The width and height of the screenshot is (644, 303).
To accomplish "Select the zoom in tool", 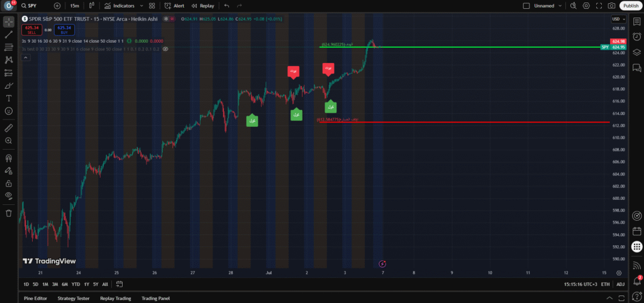I will click(9, 140).
